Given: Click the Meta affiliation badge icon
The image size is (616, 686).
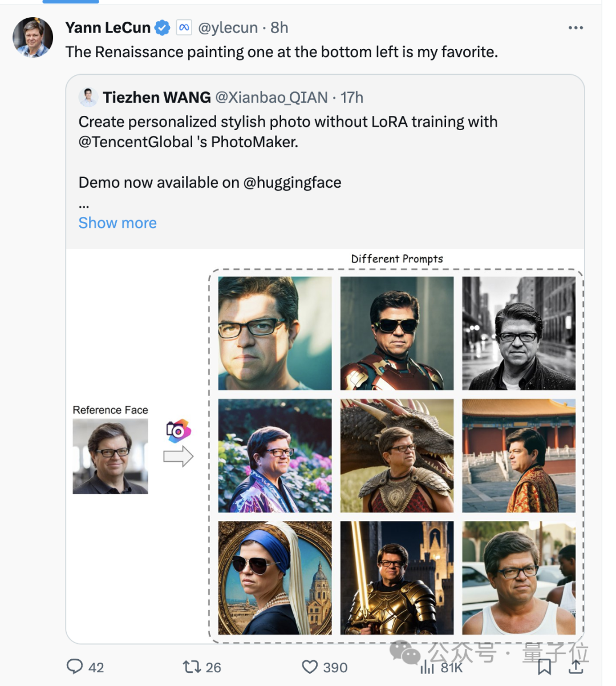Looking at the screenshot, I should tap(184, 27).
